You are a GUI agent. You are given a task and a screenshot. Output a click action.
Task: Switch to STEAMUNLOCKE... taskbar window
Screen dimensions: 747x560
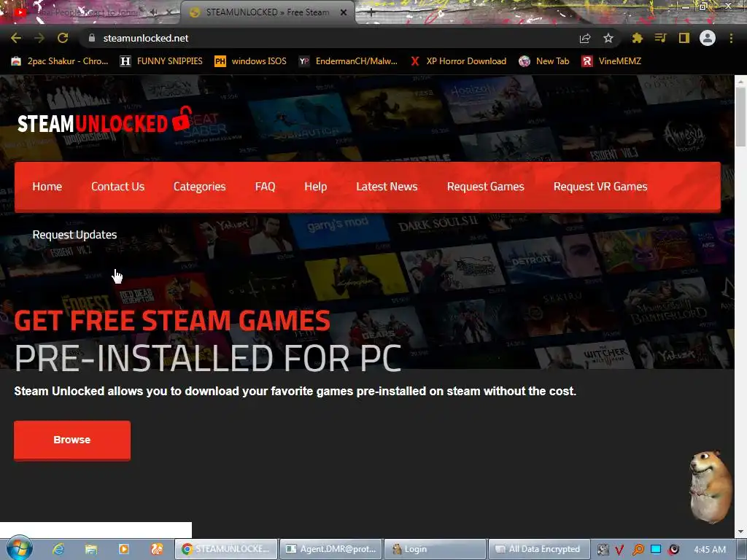coord(226,549)
